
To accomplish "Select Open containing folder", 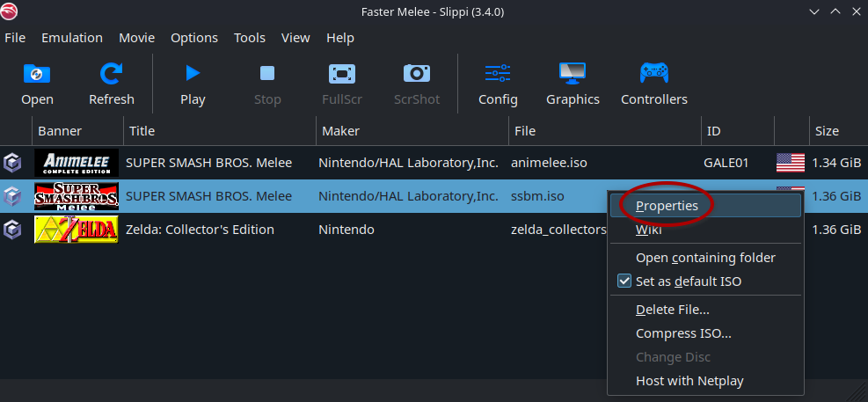I will (705, 258).
